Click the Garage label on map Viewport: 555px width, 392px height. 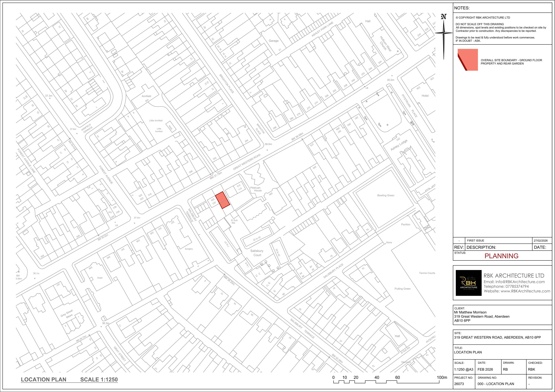click(x=273, y=41)
